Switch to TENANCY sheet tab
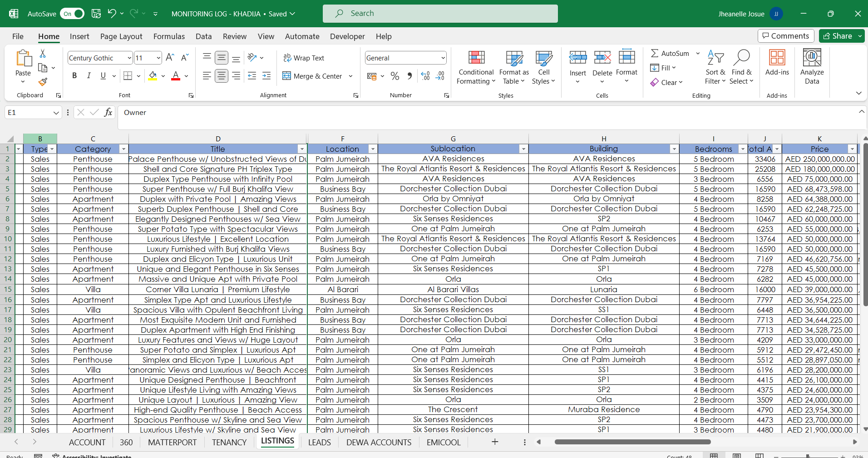Image resolution: width=868 pixels, height=458 pixels. (229, 442)
